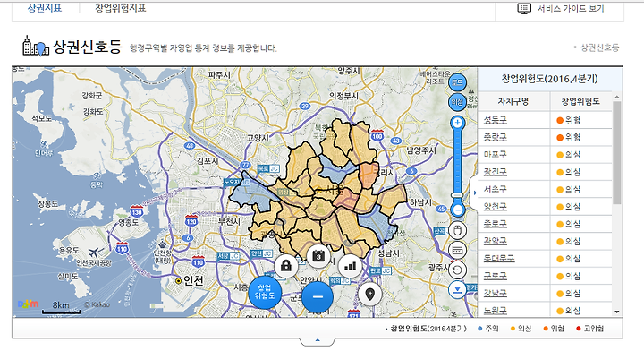Click the download arrow icon on the map

tap(457, 290)
